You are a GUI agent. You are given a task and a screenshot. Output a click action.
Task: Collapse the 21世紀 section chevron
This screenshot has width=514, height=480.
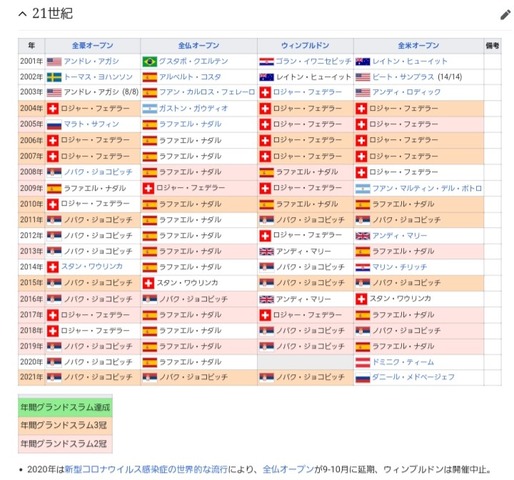[22, 14]
